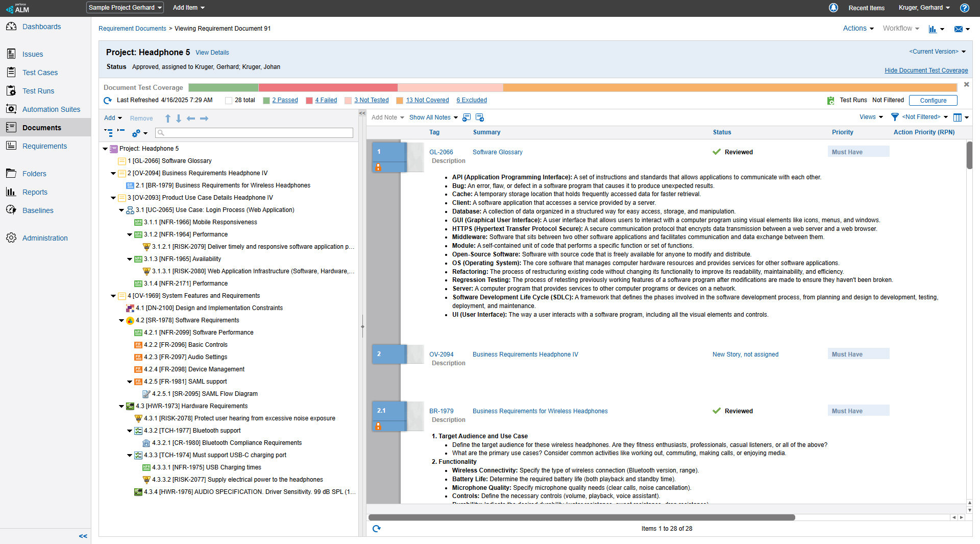Move selected item up using the up arrow
Screen dimensions: 980x544
(x=168, y=118)
